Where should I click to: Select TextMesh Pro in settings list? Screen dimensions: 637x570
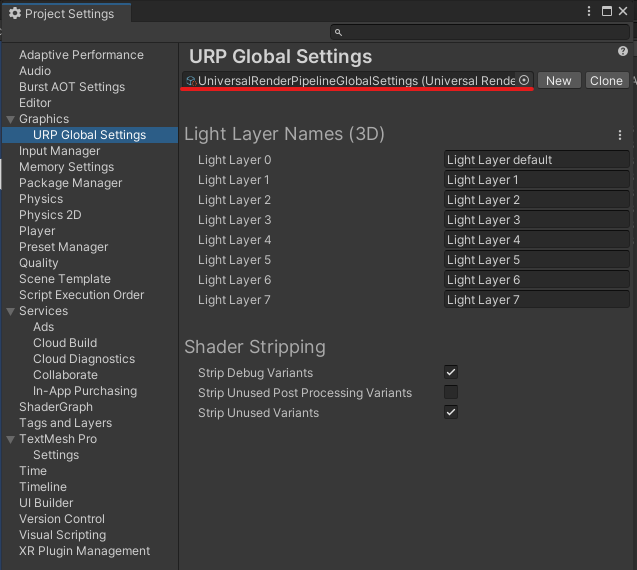click(58, 439)
